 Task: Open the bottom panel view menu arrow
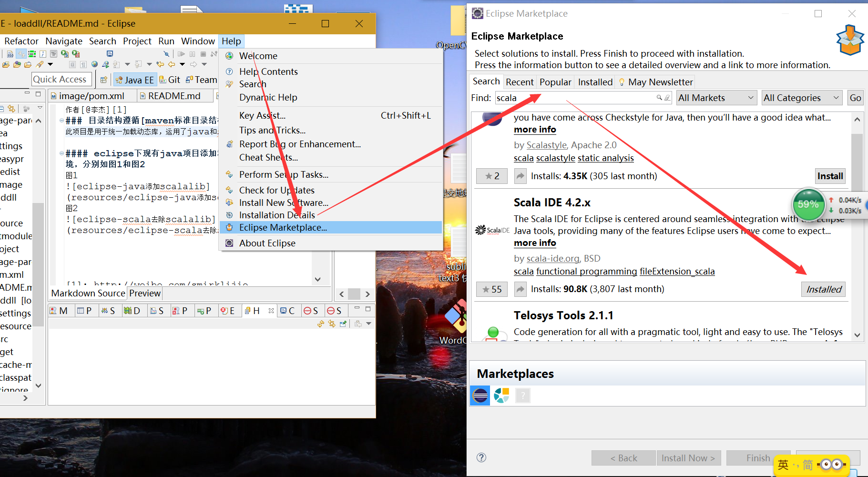pyautogui.click(x=368, y=324)
